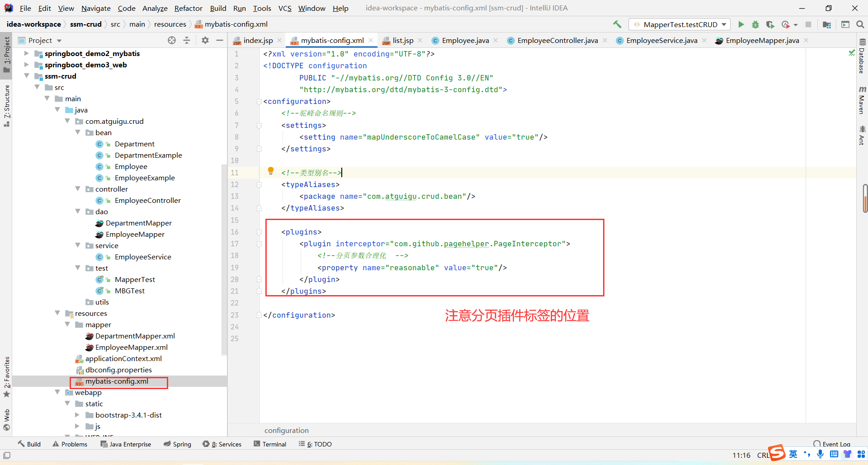The height and width of the screenshot is (465, 868).
Task: Open the 8: Services tool window
Action: [222, 444]
